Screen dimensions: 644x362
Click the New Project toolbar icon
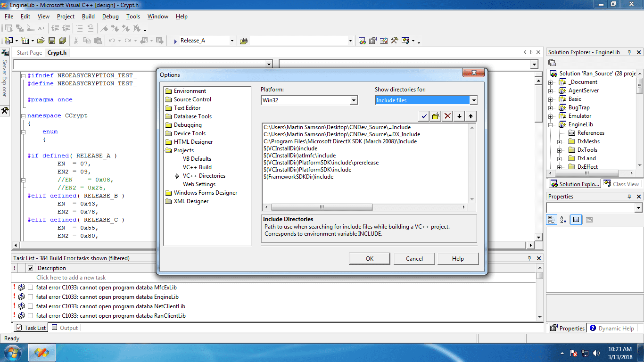point(8,41)
